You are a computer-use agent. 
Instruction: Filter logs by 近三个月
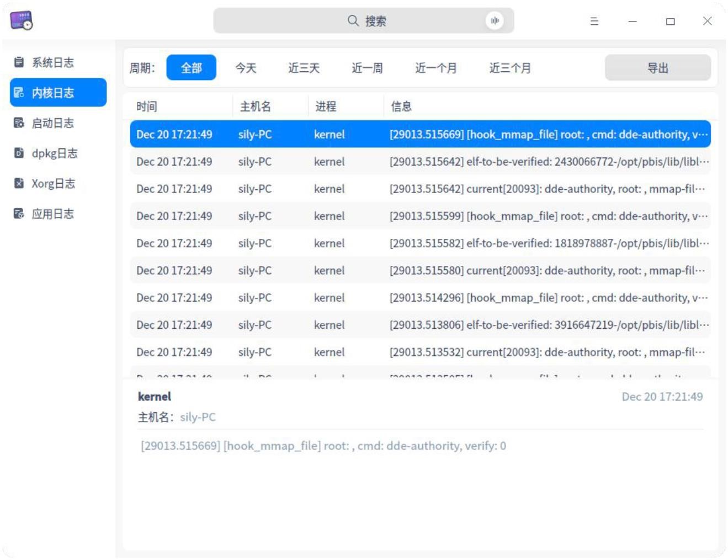click(510, 68)
